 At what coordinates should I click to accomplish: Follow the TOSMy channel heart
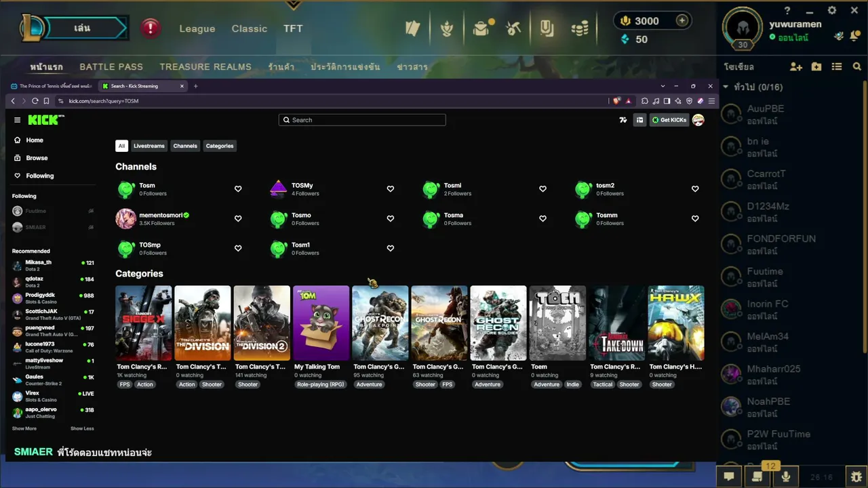click(x=391, y=189)
